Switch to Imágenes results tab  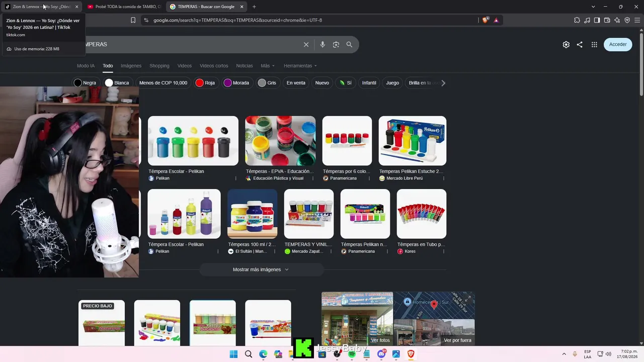131,66
